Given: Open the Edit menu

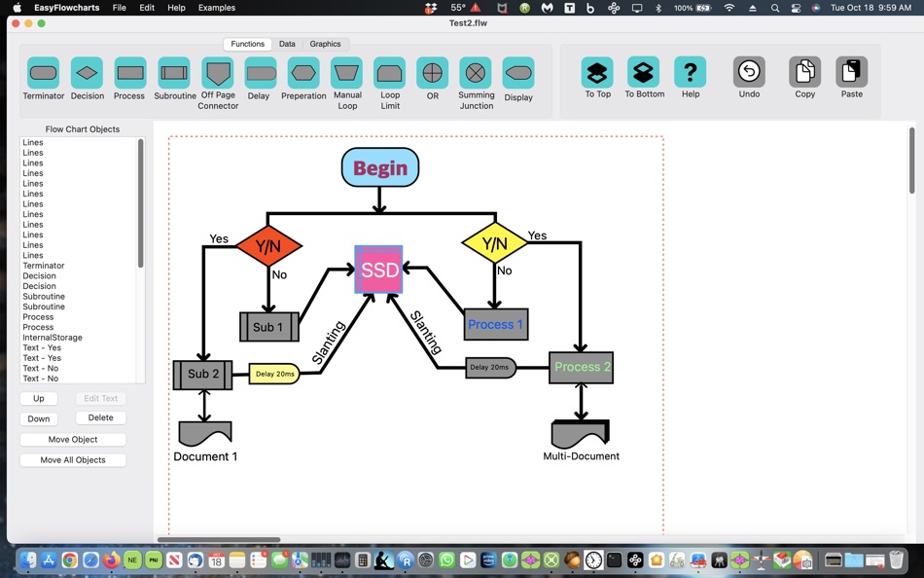Looking at the screenshot, I should 147,8.
